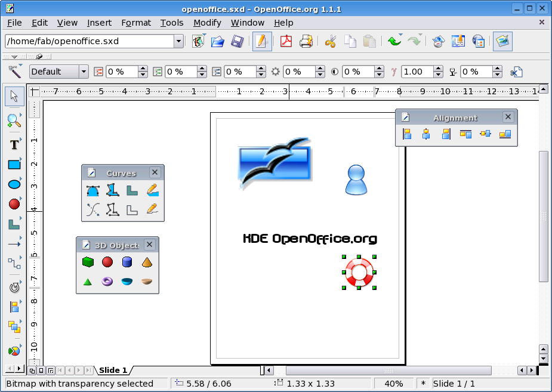
Task: Pick the blue cylinder 3D object
Action: (x=127, y=262)
